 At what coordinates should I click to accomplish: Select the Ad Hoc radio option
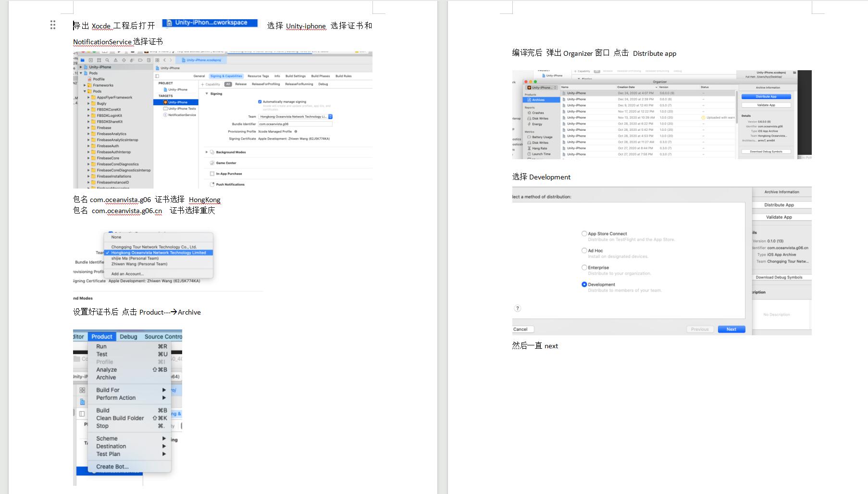click(x=584, y=251)
